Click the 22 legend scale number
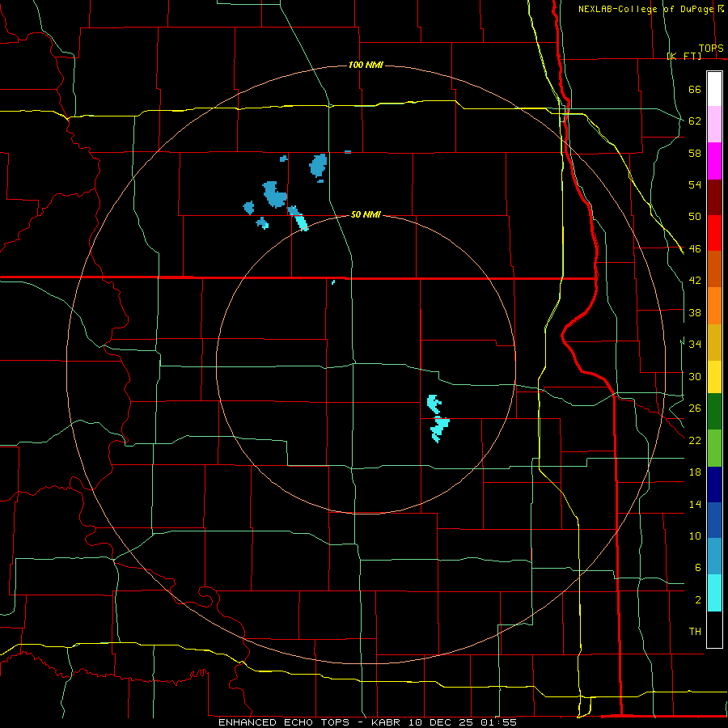The height and width of the screenshot is (728, 728). click(x=695, y=440)
